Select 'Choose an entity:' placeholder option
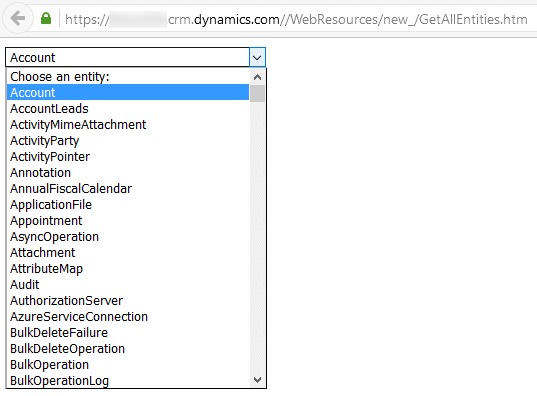This screenshot has height=396, width=537. tap(128, 76)
